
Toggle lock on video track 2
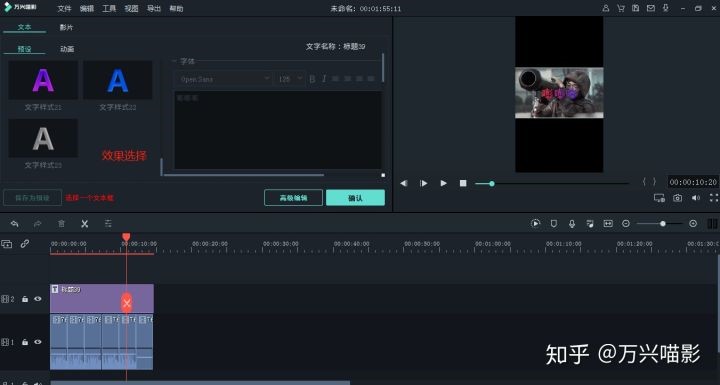click(x=25, y=299)
